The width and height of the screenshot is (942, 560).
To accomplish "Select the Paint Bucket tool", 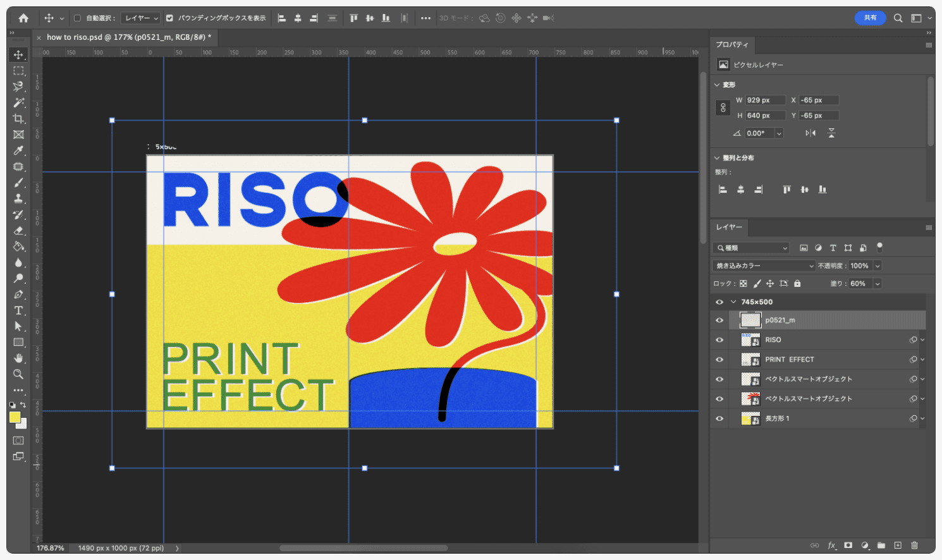I will 18,247.
